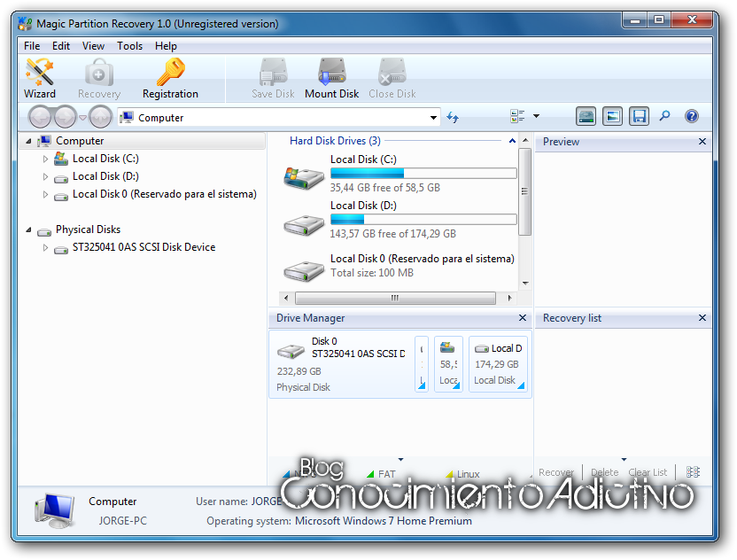Select Physical Disks in the tree

[x=88, y=229]
